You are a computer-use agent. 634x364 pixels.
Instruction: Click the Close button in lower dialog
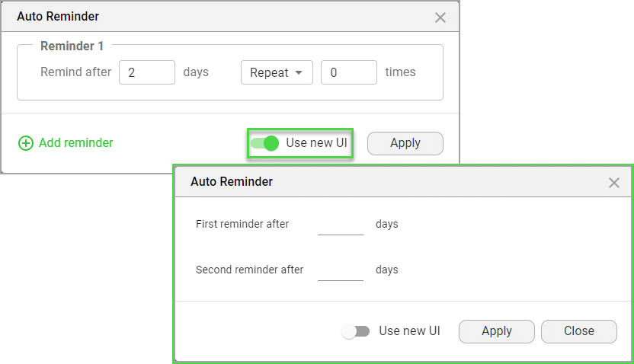coord(578,331)
